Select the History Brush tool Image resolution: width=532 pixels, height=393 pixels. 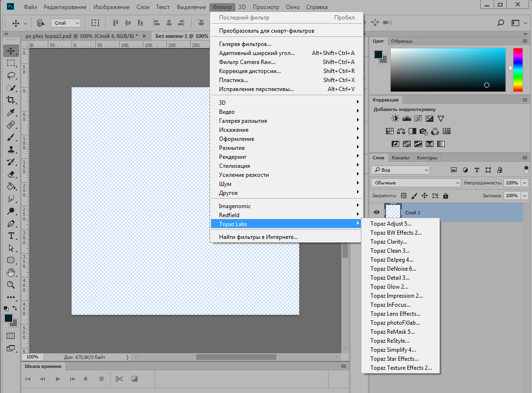point(11,162)
